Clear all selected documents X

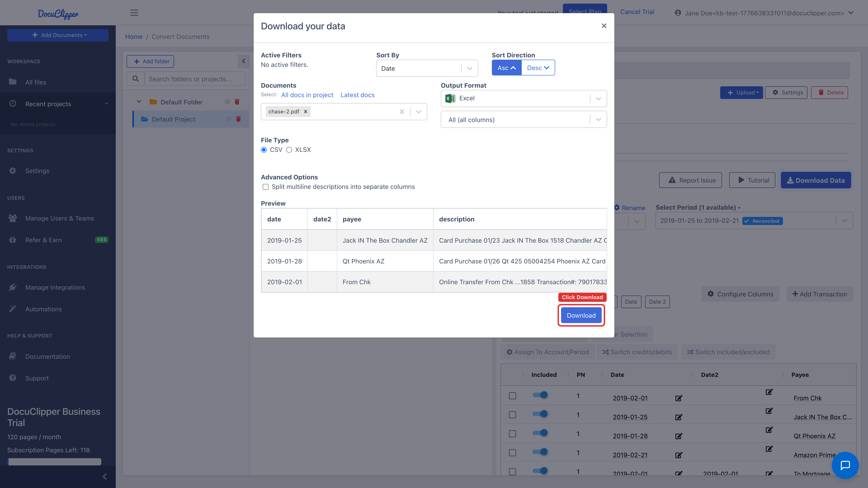click(402, 112)
